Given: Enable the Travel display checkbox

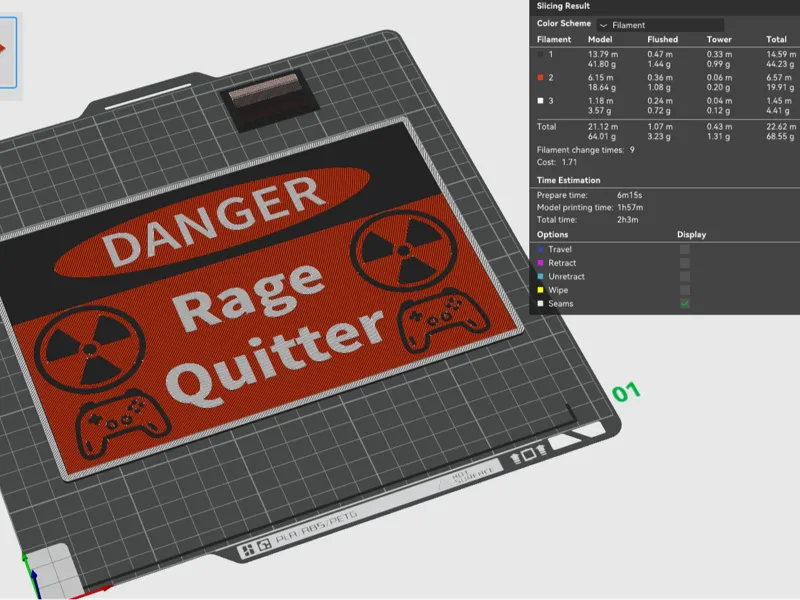Looking at the screenshot, I should click(x=685, y=249).
